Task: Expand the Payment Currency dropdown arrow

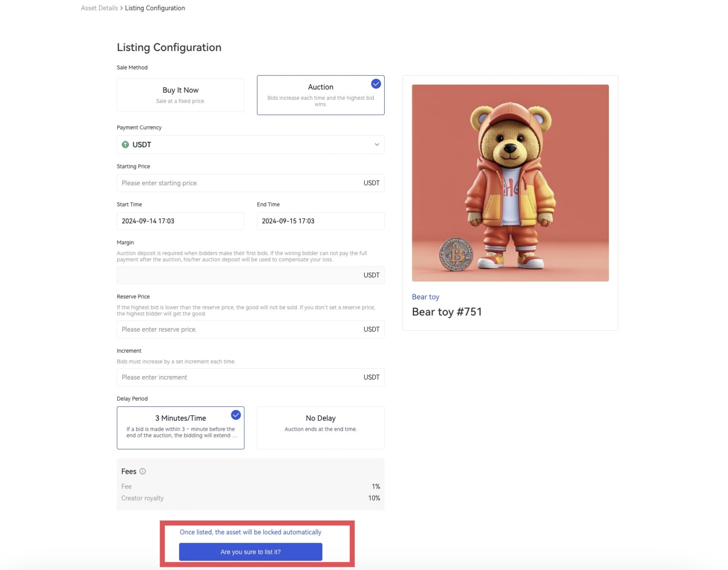Action: tap(377, 145)
